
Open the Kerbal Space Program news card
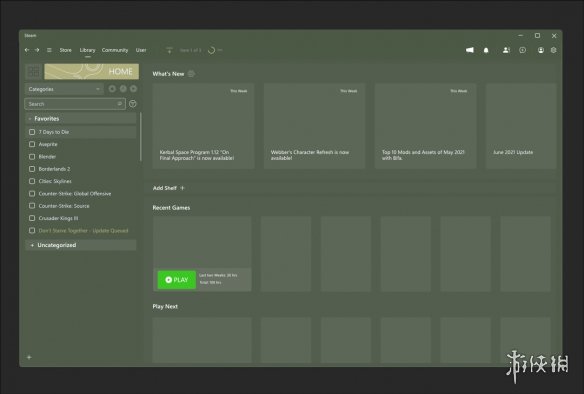tap(203, 126)
